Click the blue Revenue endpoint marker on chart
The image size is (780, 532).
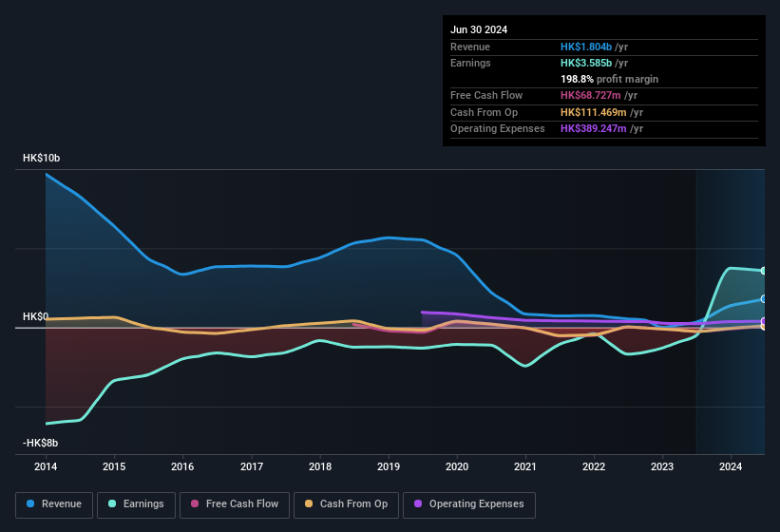click(764, 298)
